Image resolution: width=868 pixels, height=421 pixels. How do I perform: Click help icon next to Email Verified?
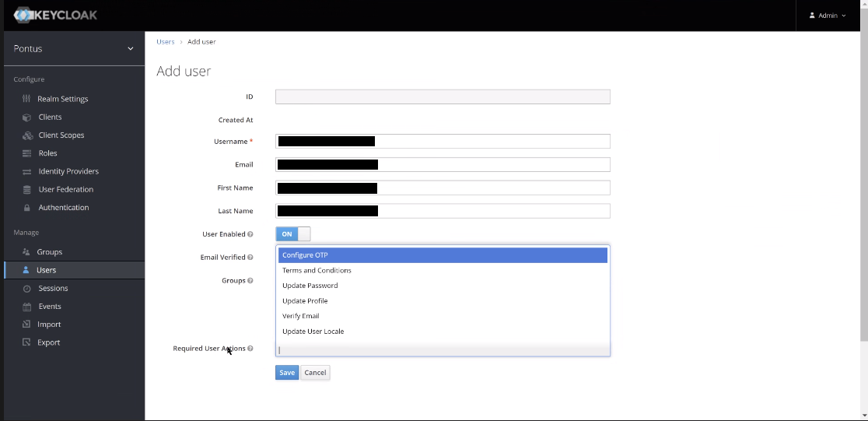[250, 258]
